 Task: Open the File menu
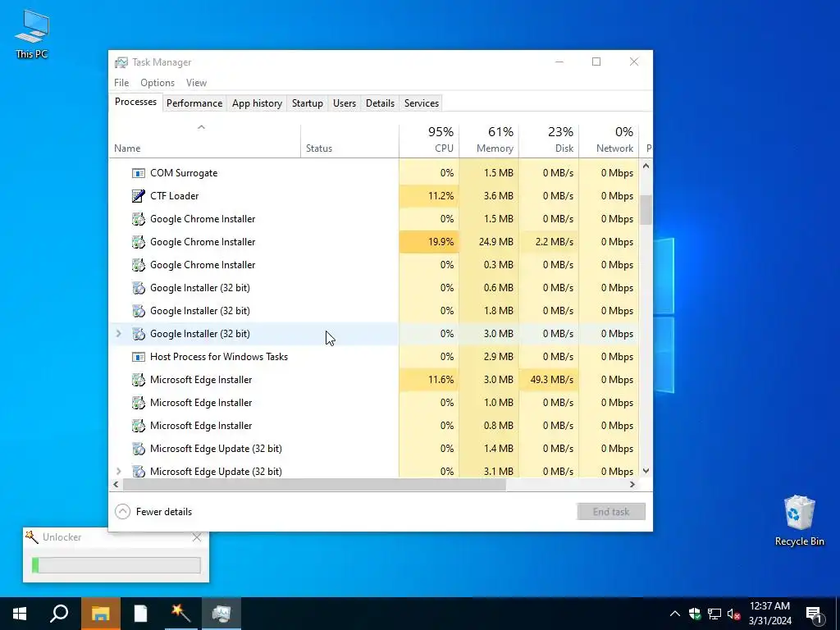tap(121, 83)
